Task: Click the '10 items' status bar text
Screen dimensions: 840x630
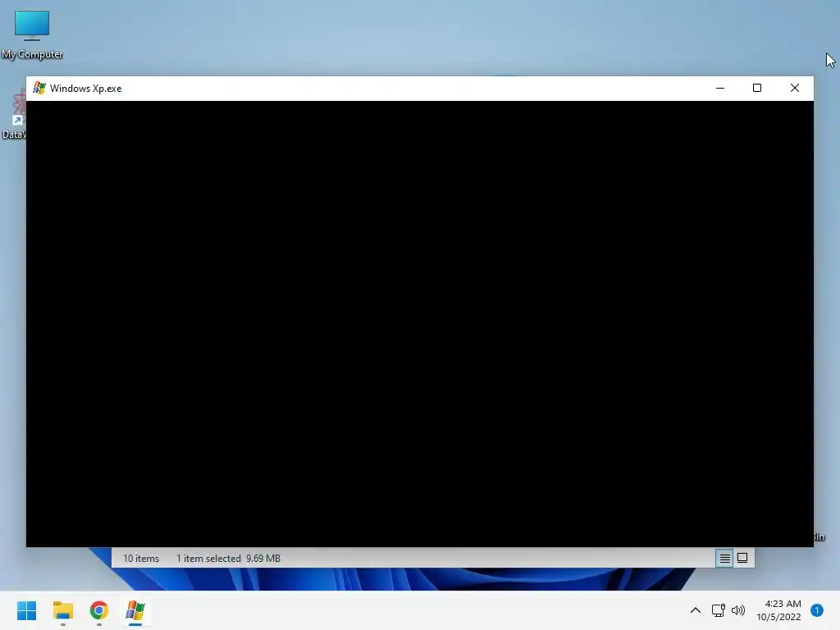Action: (x=141, y=558)
